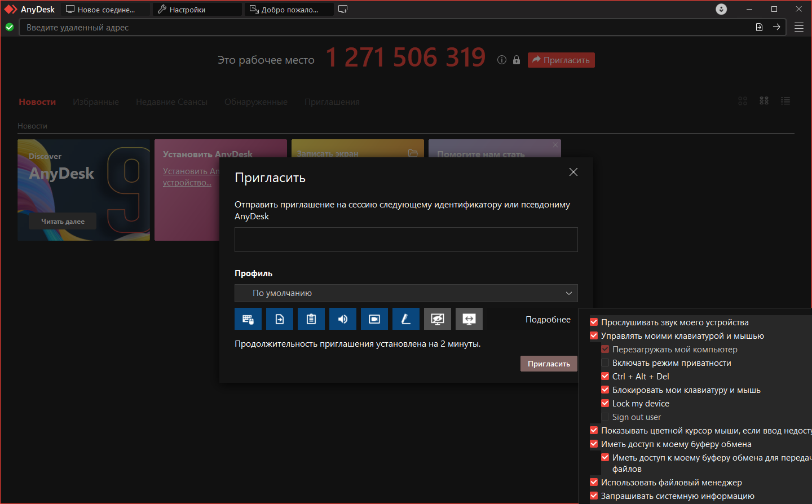Image resolution: width=812 pixels, height=504 pixels.
Task: Toggle the clipboard access permission icon
Action: tap(311, 319)
